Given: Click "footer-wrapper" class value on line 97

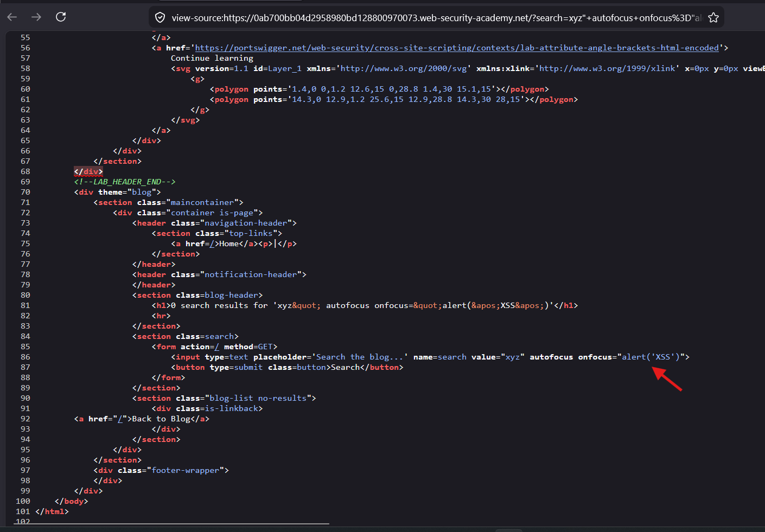Looking at the screenshot, I should 186,470.
